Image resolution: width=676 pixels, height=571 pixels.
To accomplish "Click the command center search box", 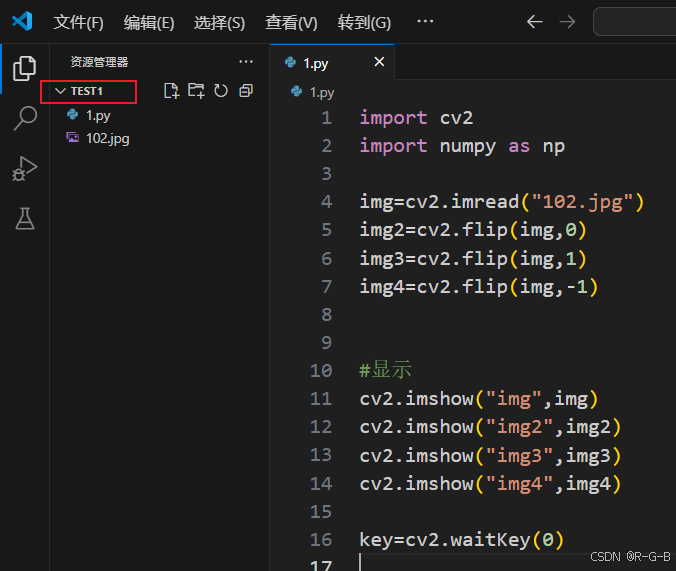I will [x=635, y=22].
